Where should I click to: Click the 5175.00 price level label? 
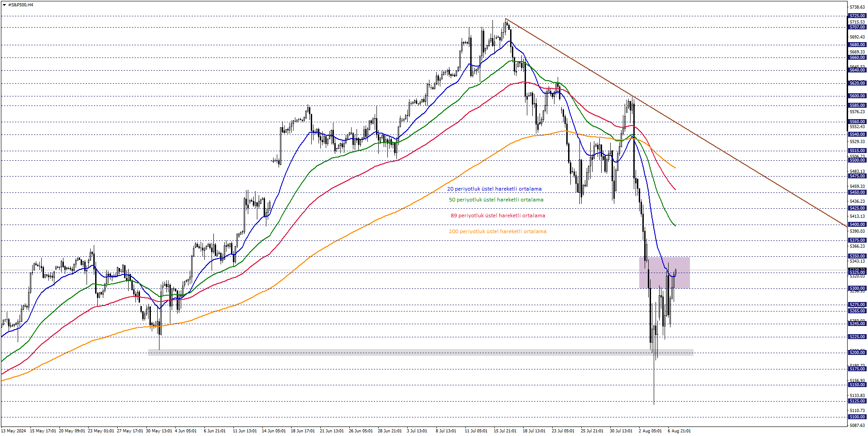coord(857,369)
